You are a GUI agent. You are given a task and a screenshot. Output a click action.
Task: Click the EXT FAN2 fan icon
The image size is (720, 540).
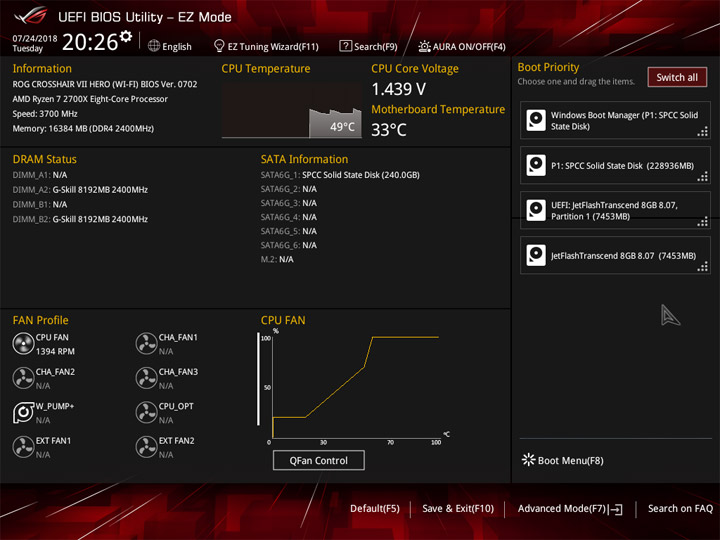click(146, 447)
